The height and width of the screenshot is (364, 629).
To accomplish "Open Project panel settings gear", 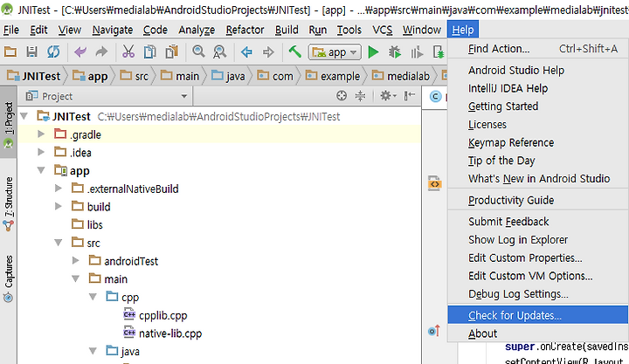I will click(388, 96).
